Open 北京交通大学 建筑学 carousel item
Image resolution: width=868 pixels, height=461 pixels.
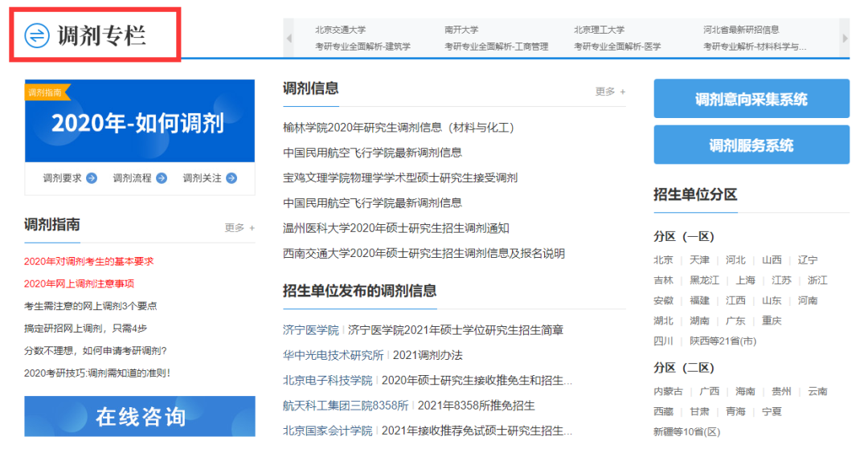tap(362, 39)
